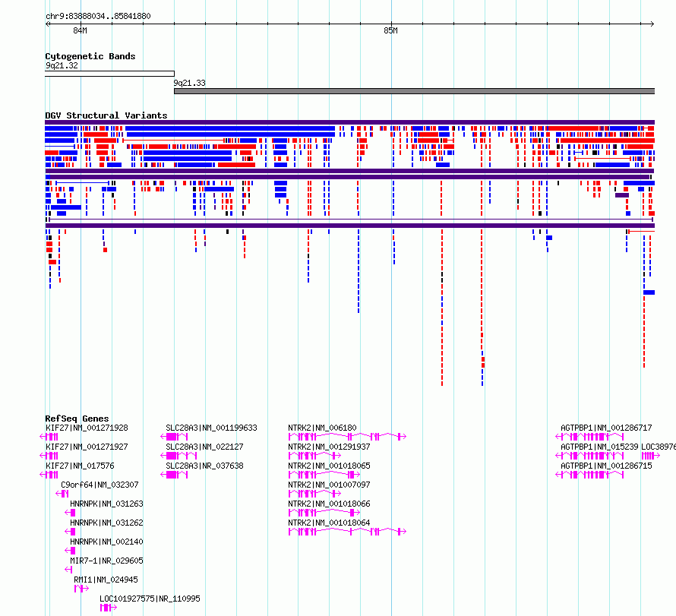Select C9orf64|NM_032307 label
The height and width of the screenshot is (616, 676).
click(x=100, y=485)
